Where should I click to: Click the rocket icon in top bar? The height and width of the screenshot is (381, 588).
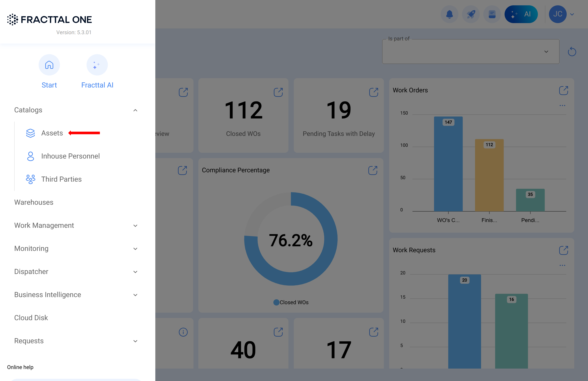(x=471, y=14)
